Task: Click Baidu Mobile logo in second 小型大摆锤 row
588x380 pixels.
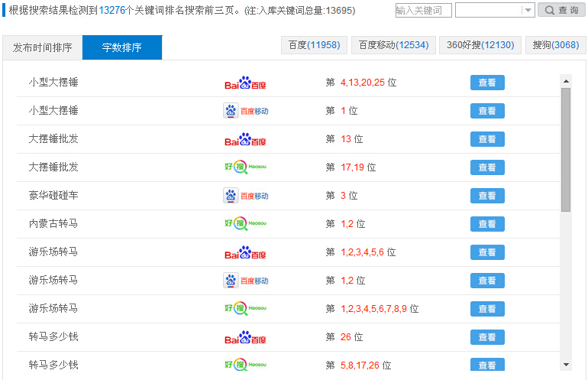Action: click(246, 111)
